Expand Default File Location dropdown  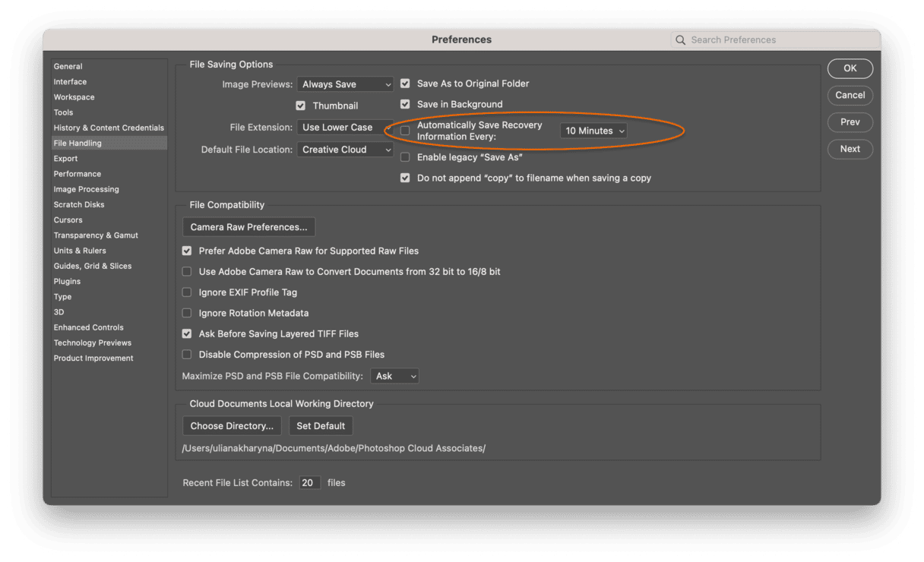click(x=345, y=150)
